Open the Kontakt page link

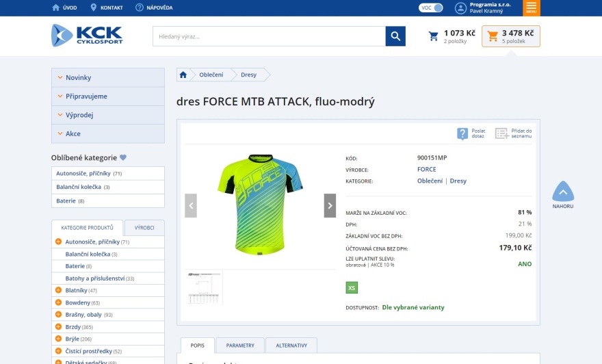[x=106, y=8]
